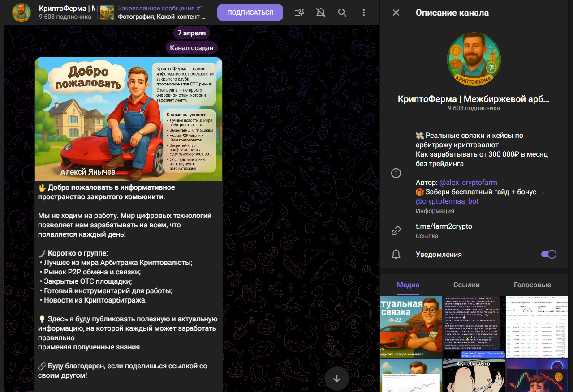Open search in the channel

point(342,13)
